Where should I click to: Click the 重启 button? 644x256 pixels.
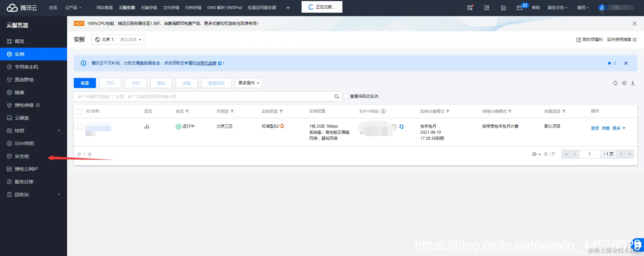click(x=161, y=83)
